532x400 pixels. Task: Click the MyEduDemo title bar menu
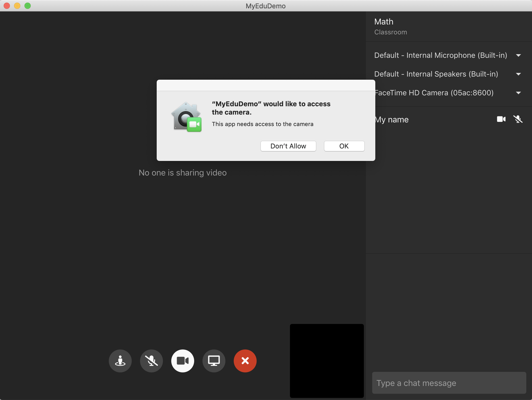pos(266,5)
